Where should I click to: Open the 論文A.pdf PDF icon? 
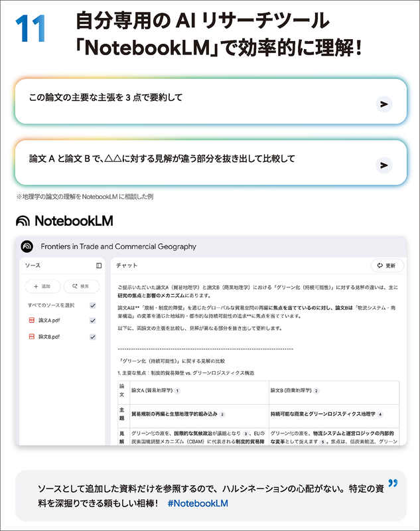32,320
